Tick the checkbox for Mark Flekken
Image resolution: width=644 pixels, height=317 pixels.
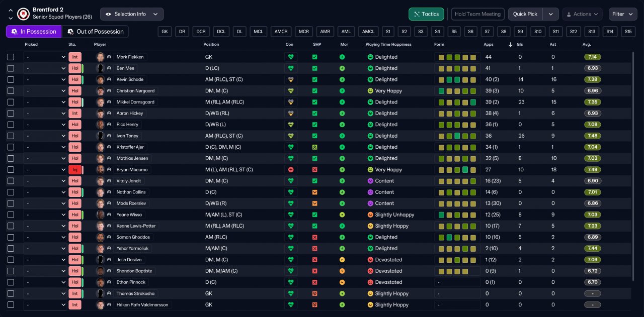(x=11, y=57)
